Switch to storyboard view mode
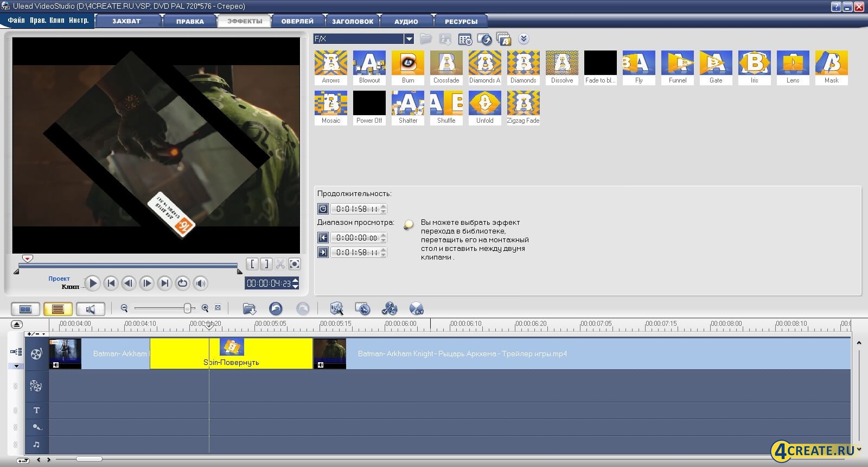 [x=25, y=309]
